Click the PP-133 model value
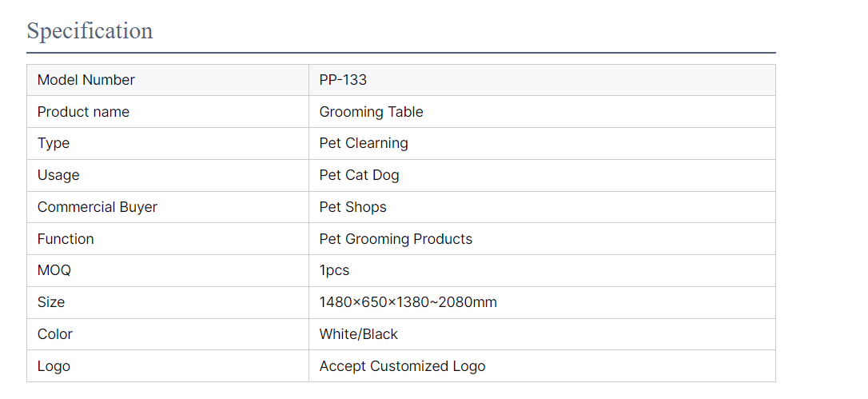 tap(343, 80)
